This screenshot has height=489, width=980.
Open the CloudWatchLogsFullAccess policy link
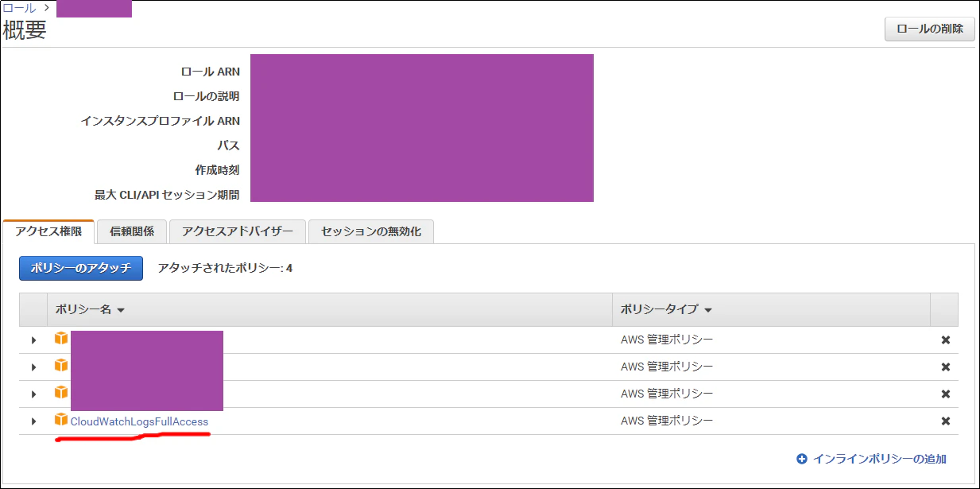(139, 421)
